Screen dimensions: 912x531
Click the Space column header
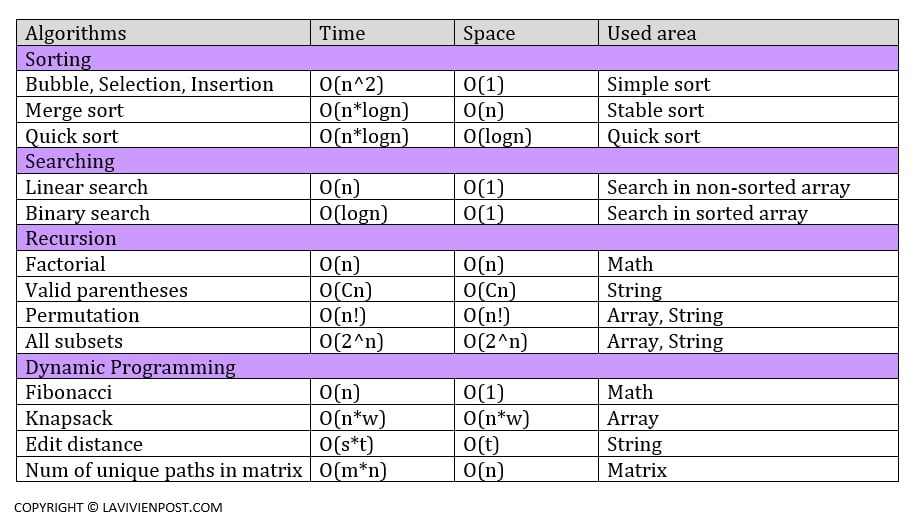click(489, 33)
